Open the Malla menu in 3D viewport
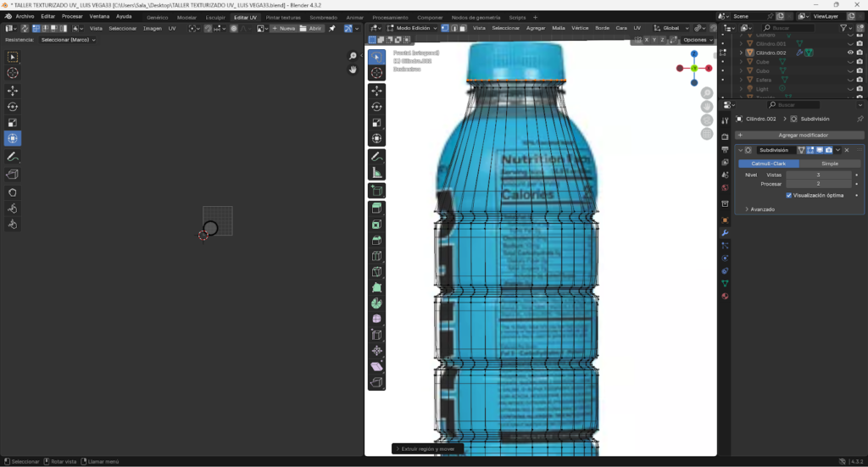This screenshot has width=868, height=467. click(559, 28)
